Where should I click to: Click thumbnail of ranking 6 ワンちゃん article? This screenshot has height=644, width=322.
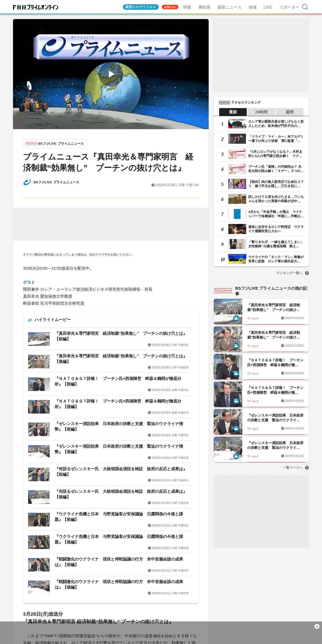click(x=237, y=199)
